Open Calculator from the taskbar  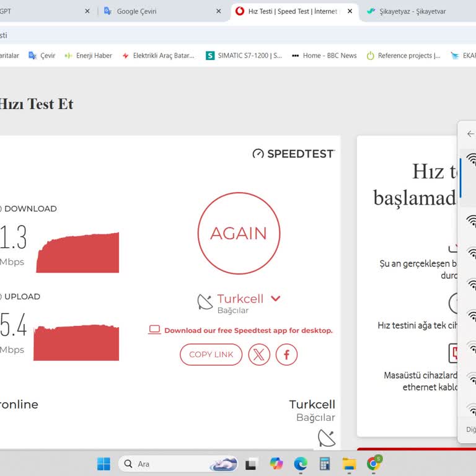tap(325, 464)
